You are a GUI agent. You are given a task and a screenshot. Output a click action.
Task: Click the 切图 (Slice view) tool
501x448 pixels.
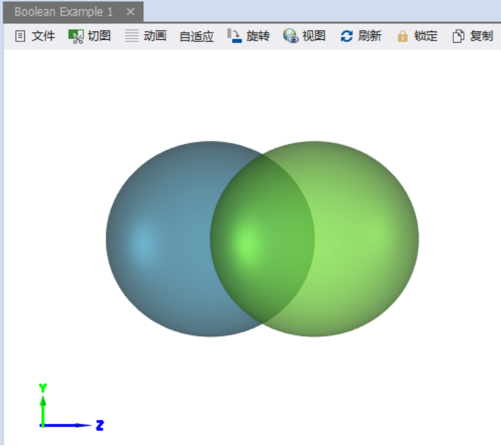90,36
